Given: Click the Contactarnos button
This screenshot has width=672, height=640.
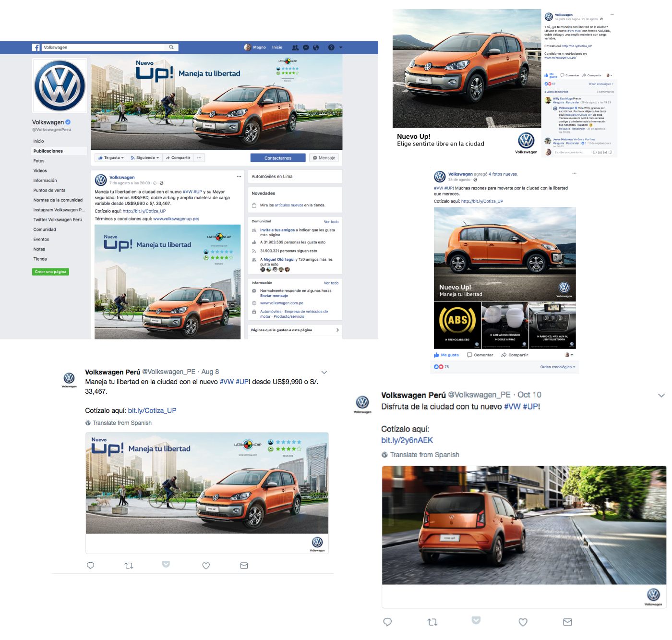Looking at the screenshot, I should [x=278, y=158].
